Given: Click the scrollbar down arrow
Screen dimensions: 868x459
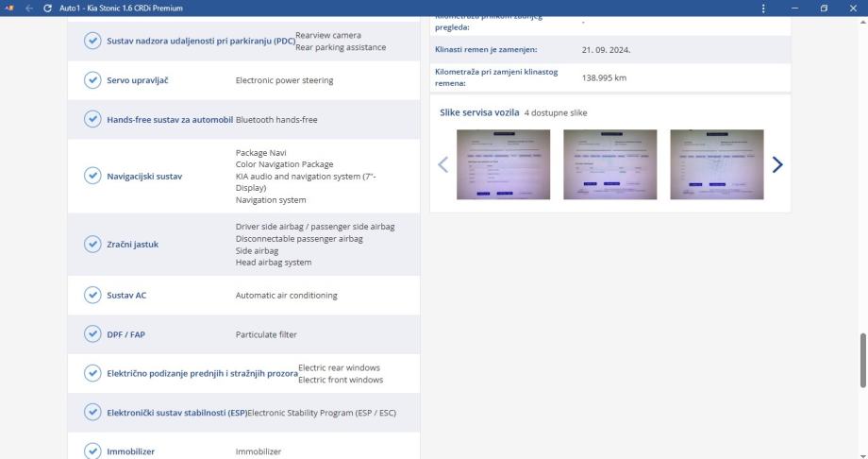Looking at the screenshot, I should [x=863, y=454].
